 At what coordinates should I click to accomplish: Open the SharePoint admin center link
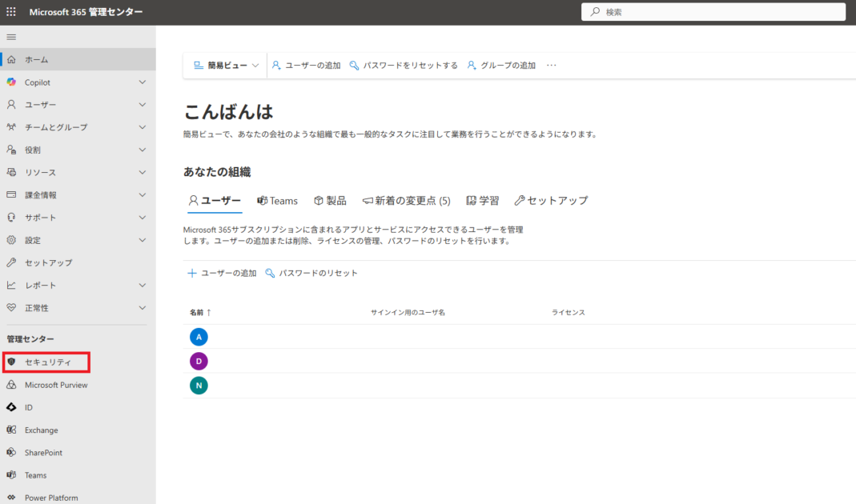[43, 453]
